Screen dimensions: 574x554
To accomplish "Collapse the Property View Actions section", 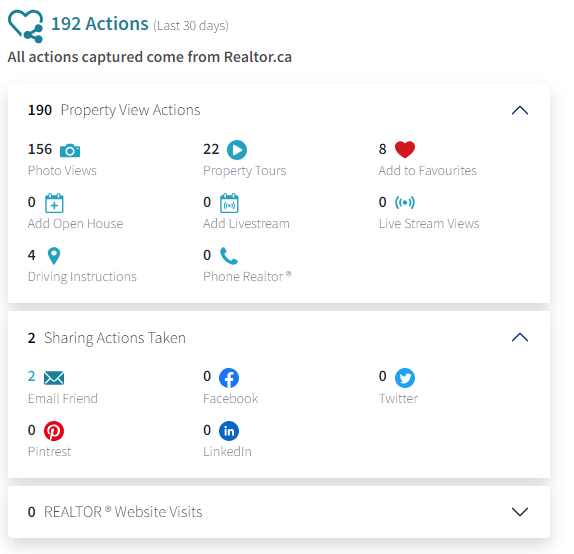I will click(520, 110).
